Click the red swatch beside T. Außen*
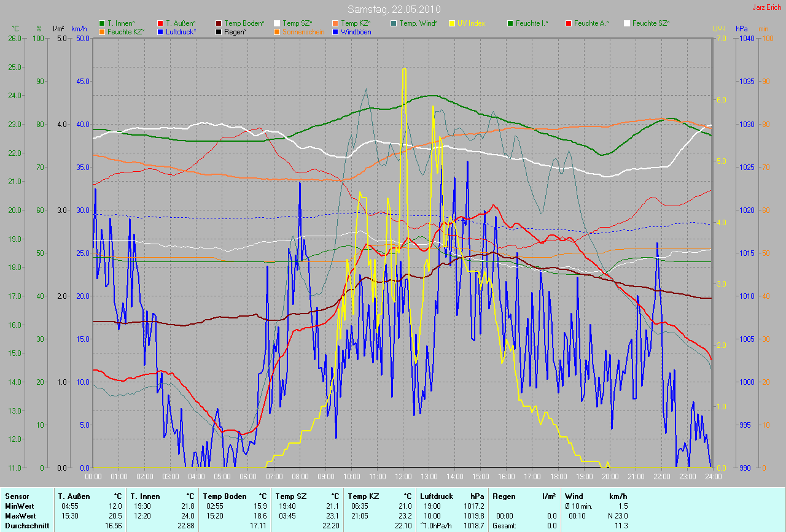The image size is (786, 532). [x=161, y=23]
